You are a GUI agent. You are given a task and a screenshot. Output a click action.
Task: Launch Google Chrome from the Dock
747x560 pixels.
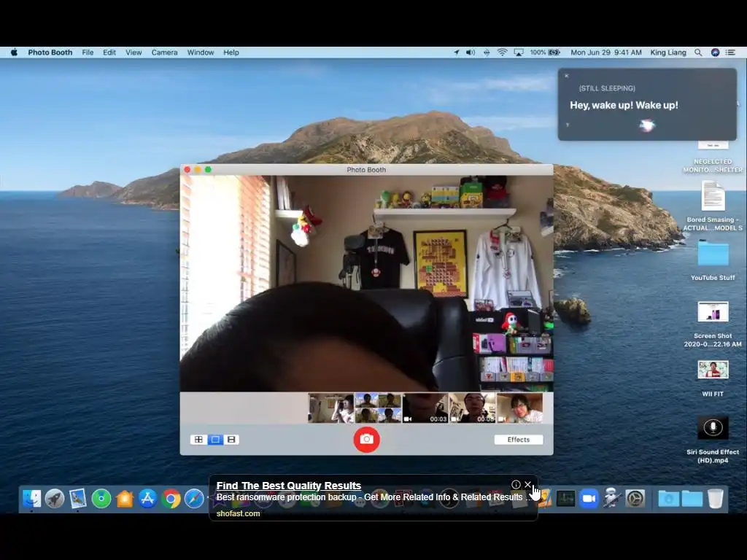click(x=171, y=499)
